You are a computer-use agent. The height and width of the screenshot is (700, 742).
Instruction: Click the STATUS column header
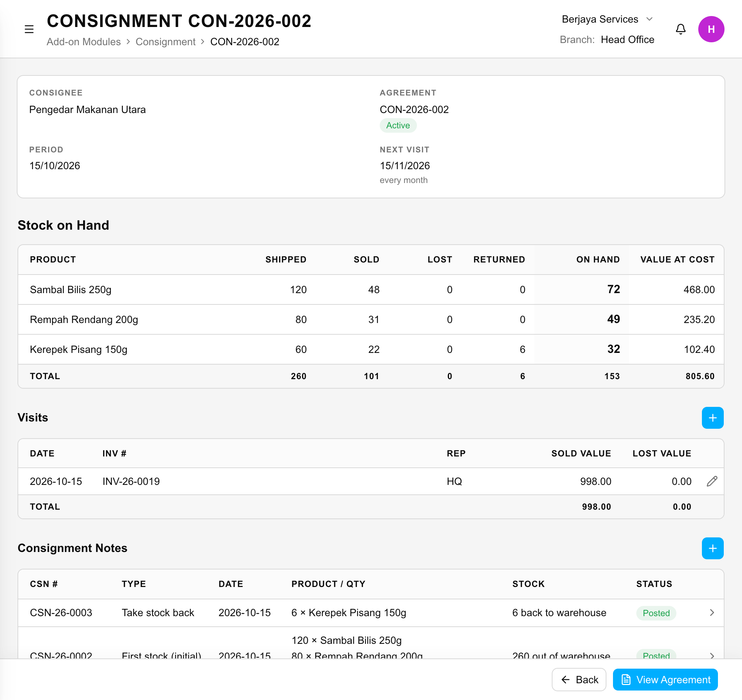click(x=654, y=584)
